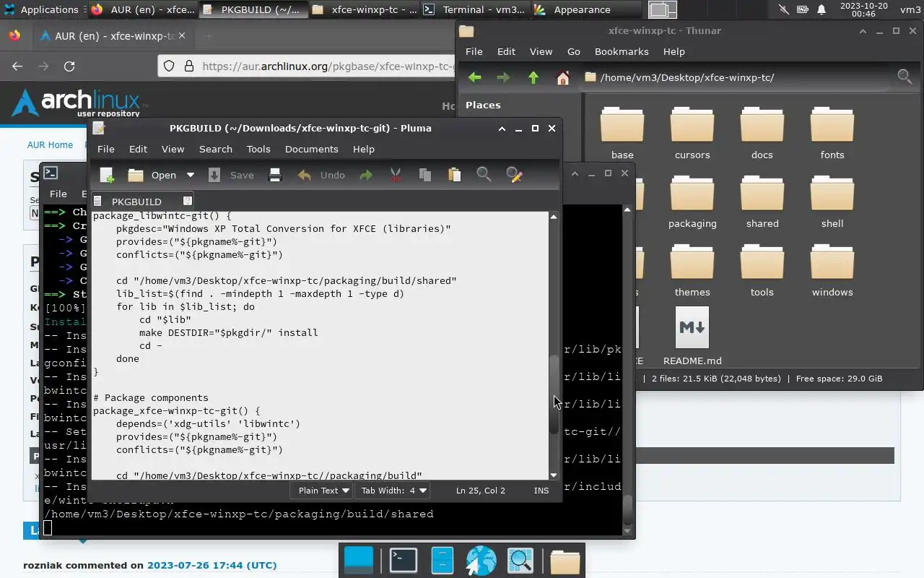
Task: Click the Thunar location path field
Action: click(x=735, y=77)
